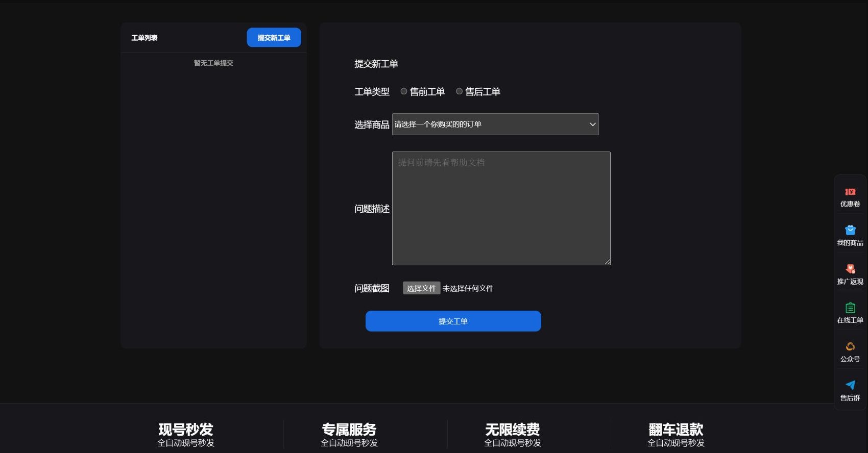This screenshot has height=453, width=868.
Task: Click the 工单列表 panel heading
Action: point(144,38)
